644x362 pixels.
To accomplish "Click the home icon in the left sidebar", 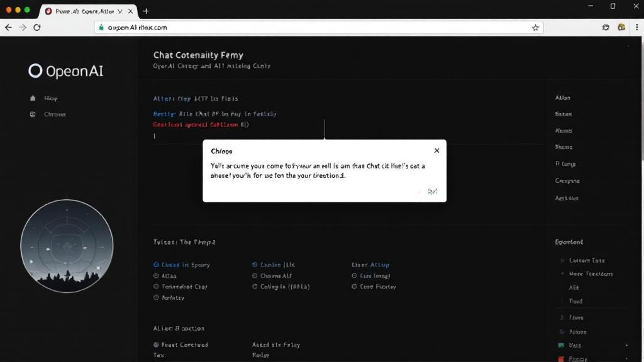I will tap(33, 99).
